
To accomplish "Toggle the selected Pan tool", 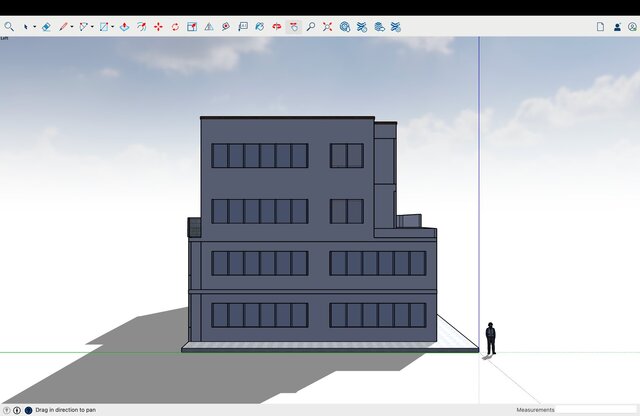I will [293, 27].
